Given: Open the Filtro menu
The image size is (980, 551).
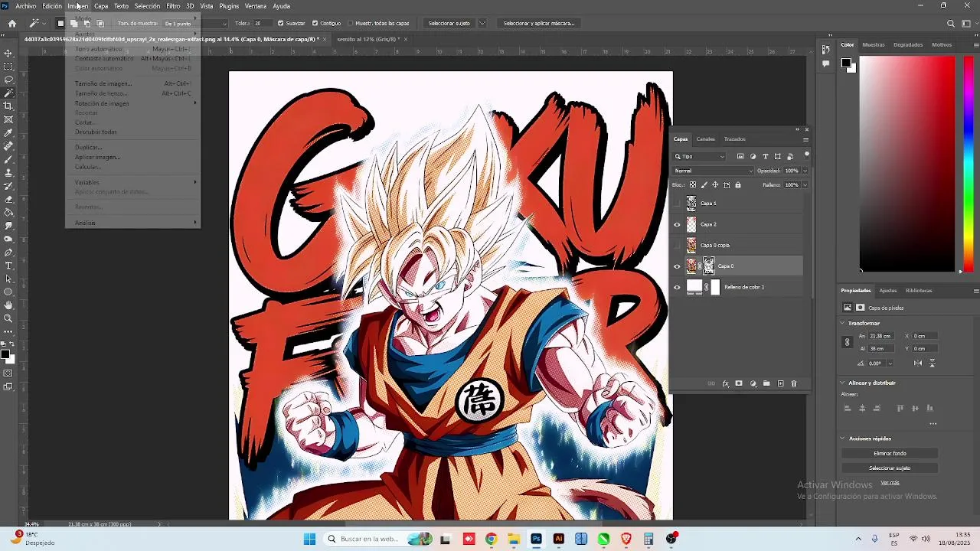Looking at the screenshot, I should pos(173,6).
